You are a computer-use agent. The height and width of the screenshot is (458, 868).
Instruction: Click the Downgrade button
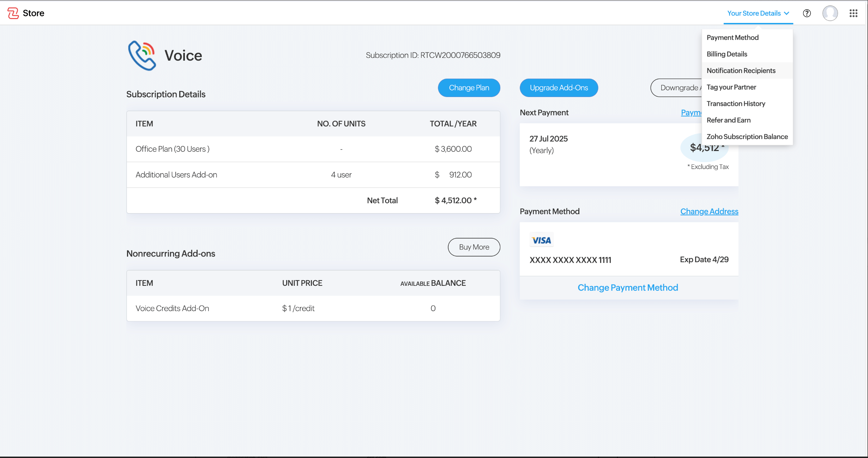click(x=677, y=88)
